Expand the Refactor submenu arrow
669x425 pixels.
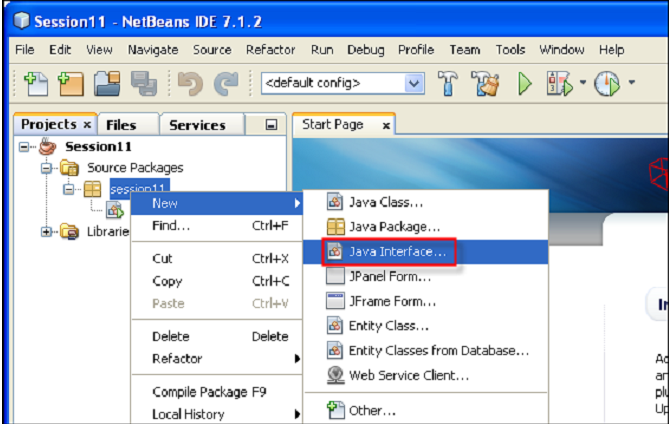[x=297, y=359]
